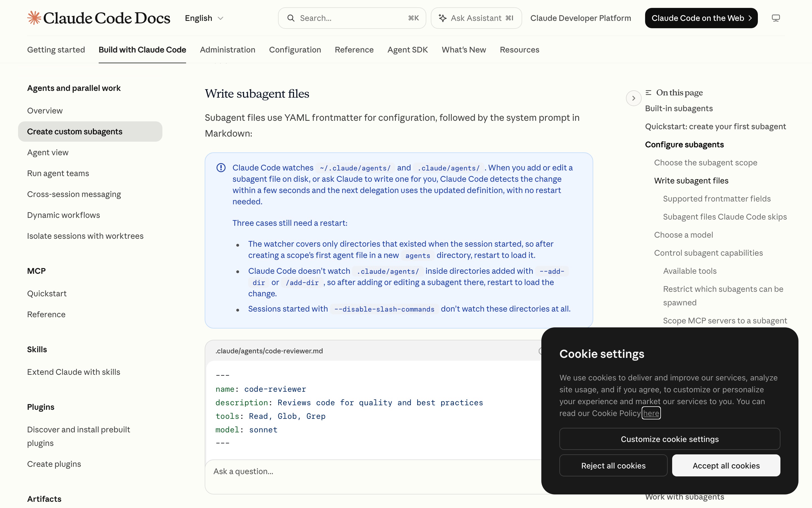Click the Search input field
Viewport: 812px width, 508px height.
(352, 18)
